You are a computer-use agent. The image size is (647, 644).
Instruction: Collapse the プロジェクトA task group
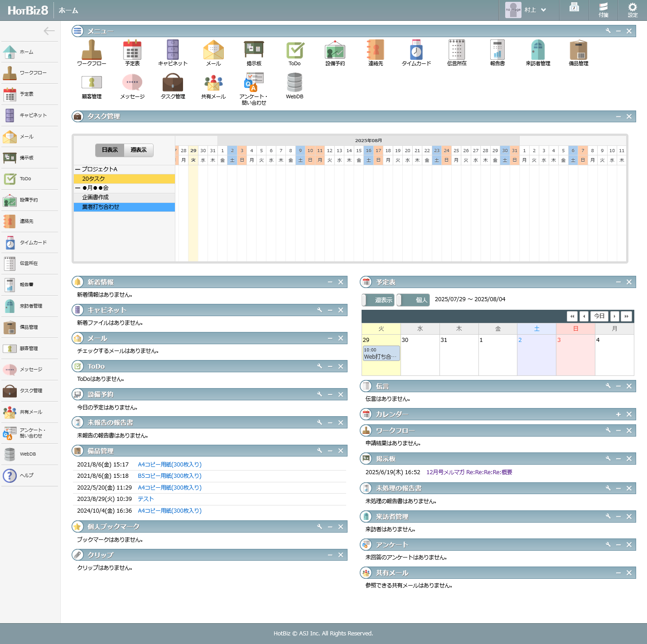coord(77,169)
